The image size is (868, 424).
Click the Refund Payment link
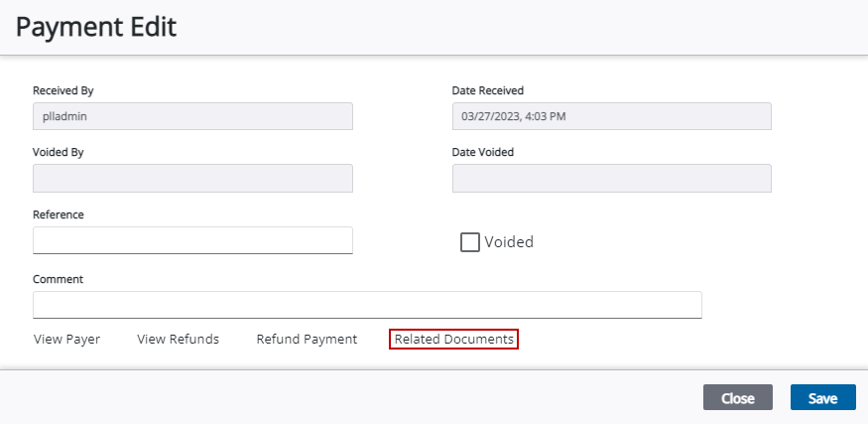307,340
